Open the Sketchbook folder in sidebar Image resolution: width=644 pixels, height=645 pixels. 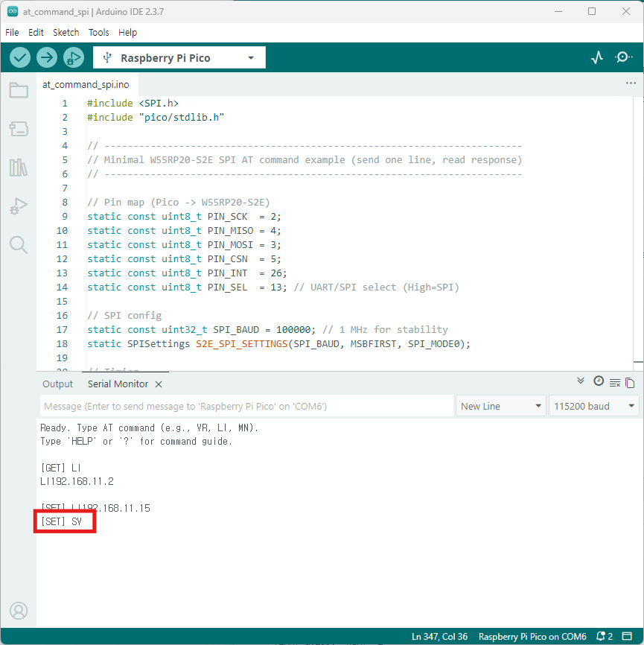coord(19,91)
